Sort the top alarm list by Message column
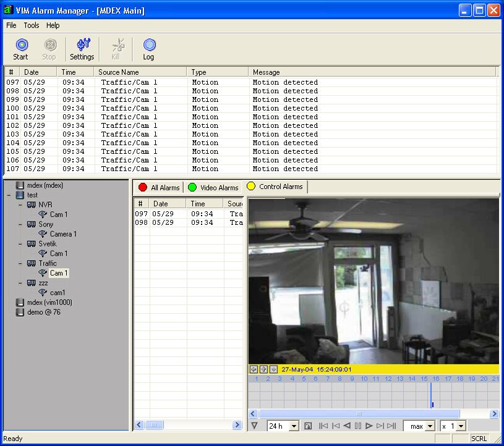This screenshot has height=446, width=504. pyautogui.click(x=372, y=72)
